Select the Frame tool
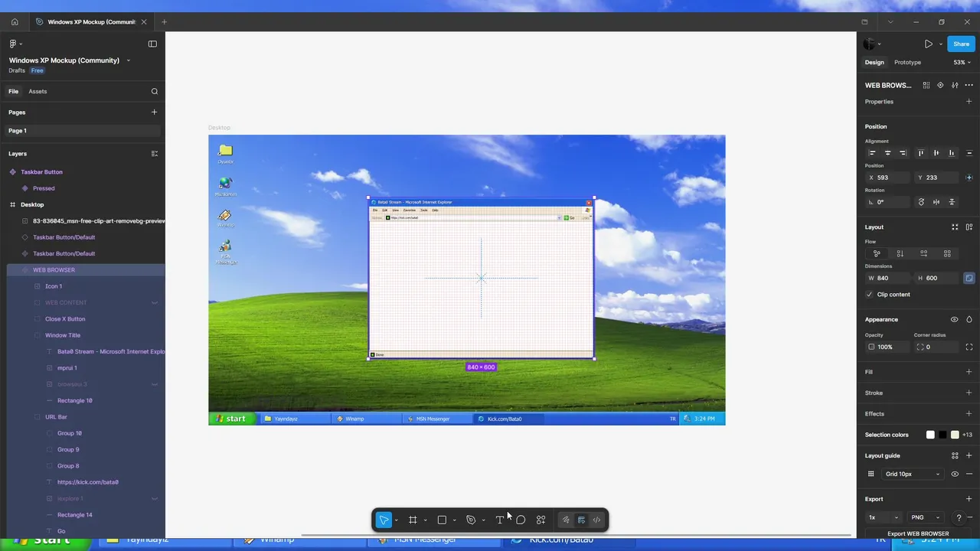980x551 pixels. [x=413, y=520]
